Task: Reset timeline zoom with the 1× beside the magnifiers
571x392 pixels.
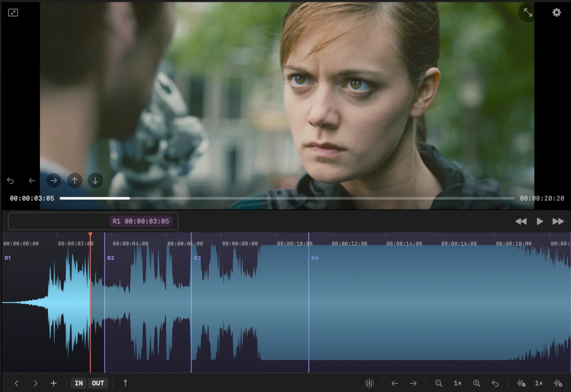Action: (458, 383)
